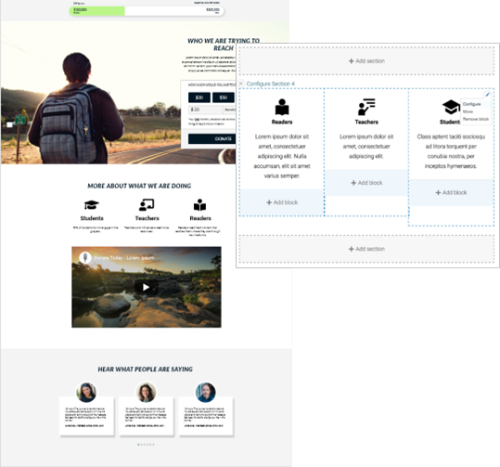Screen dimensions: 500x467
Task: Select the first testimonial carousel dot
Action: 138,444
